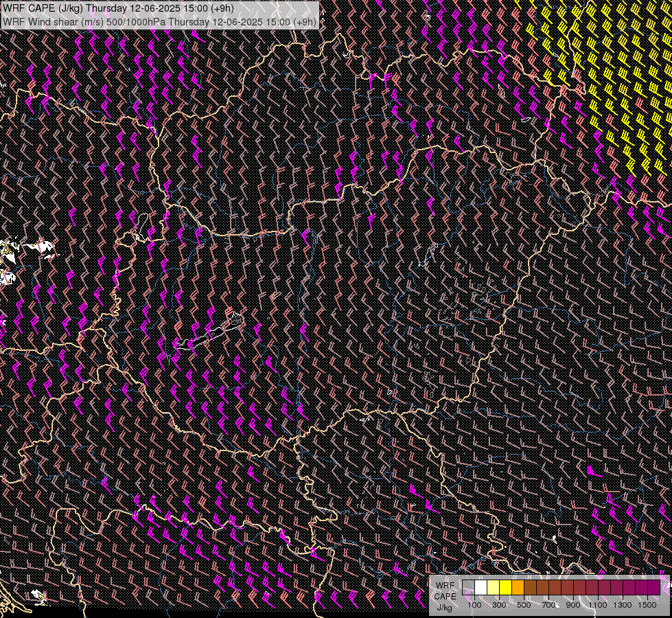Click the 1300 legend value
Screen dimensions: 672x618
pyautogui.click(x=623, y=605)
